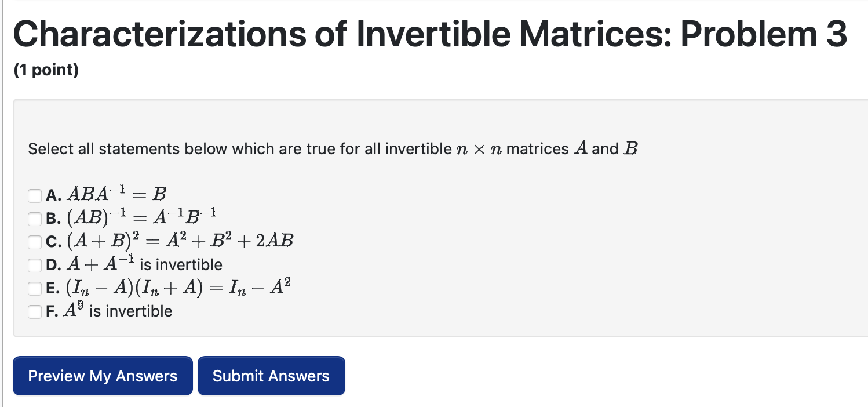Toggle the identity matrix statement E checkbox
This screenshot has width=868, height=407.
pyautogui.click(x=35, y=288)
